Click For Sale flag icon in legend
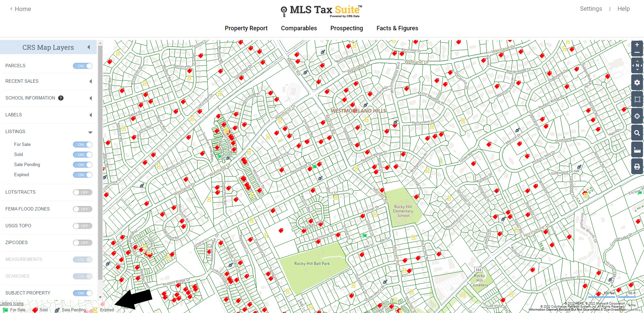Screen dimensions: 644x313 click(x=5, y=310)
